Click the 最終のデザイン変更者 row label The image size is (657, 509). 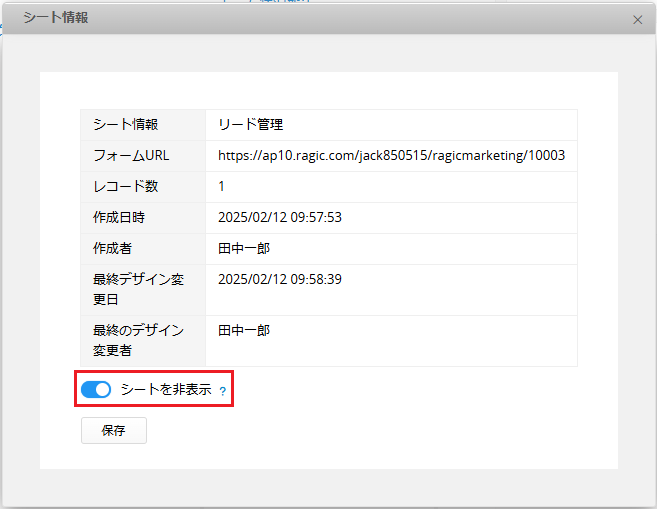click(x=138, y=340)
